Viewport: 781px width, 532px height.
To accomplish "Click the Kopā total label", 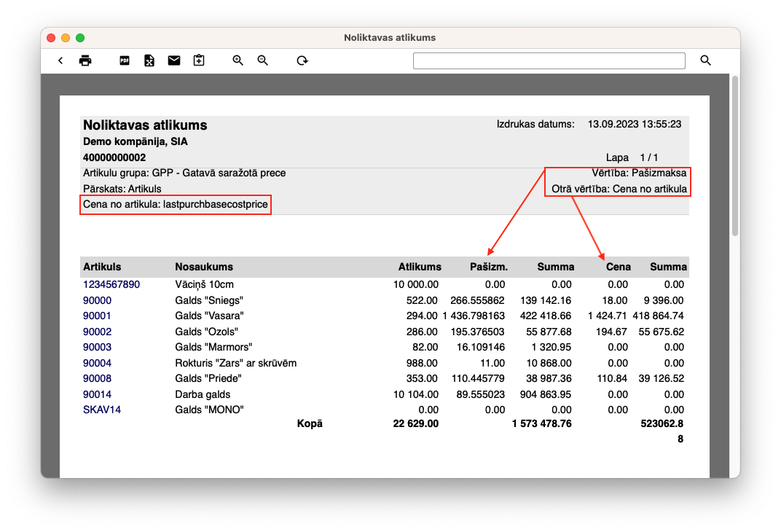I will (x=310, y=424).
